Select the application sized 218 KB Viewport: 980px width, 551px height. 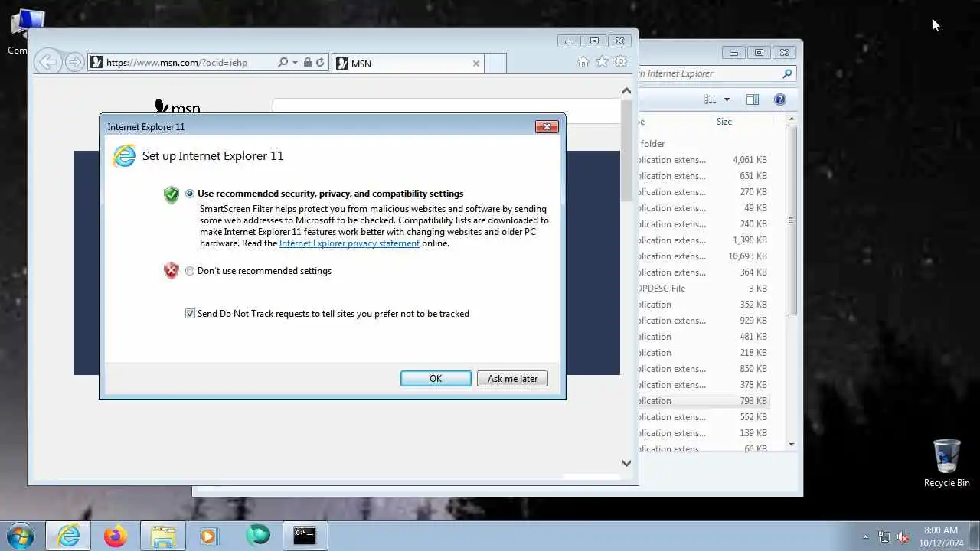[704, 353]
